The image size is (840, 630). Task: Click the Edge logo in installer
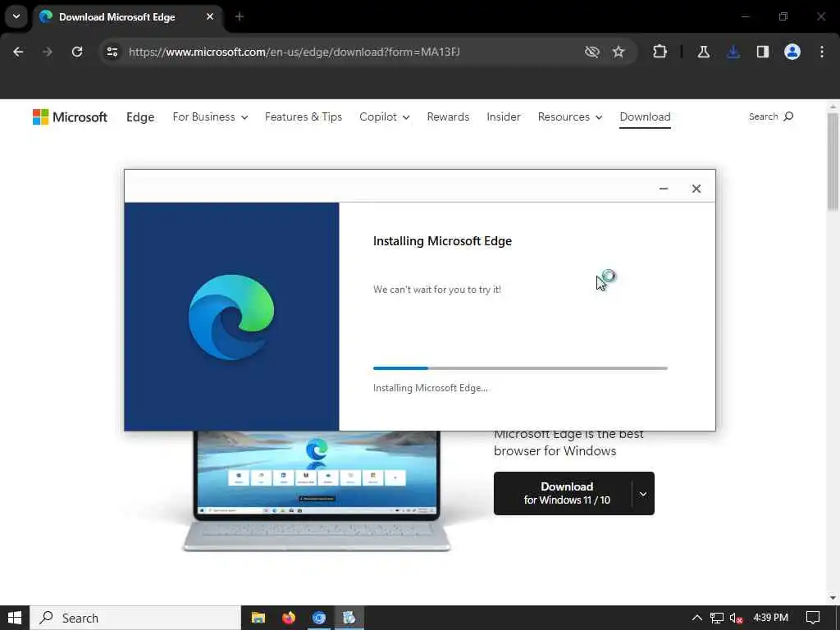coord(231,317)
